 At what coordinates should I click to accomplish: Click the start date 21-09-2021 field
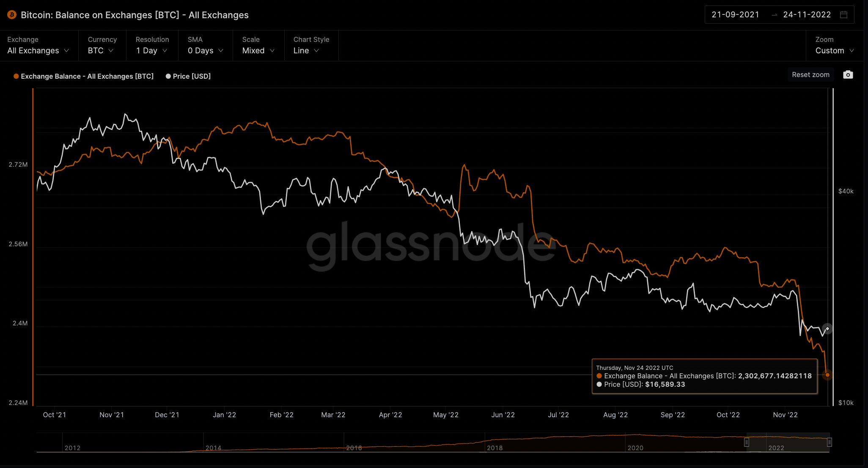click(x=735, y=15)
